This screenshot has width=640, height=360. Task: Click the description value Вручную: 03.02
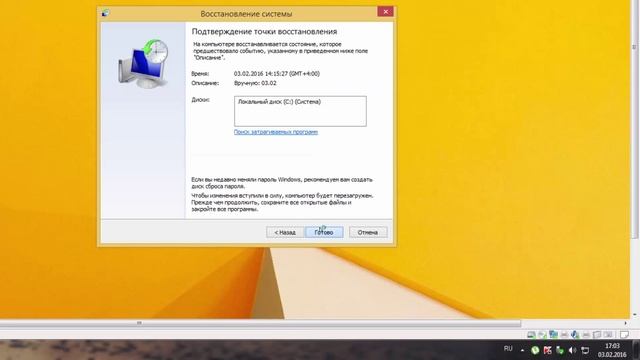point(255,83)
